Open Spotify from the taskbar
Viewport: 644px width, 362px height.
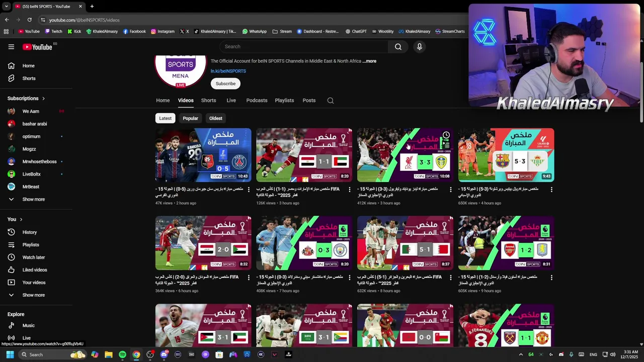[x=122, y=354]
